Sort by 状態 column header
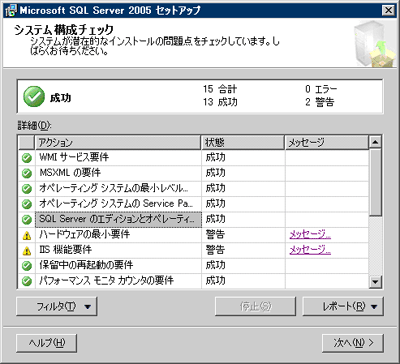The width and height of the screenshot is (400, 364). pos(243,143)
